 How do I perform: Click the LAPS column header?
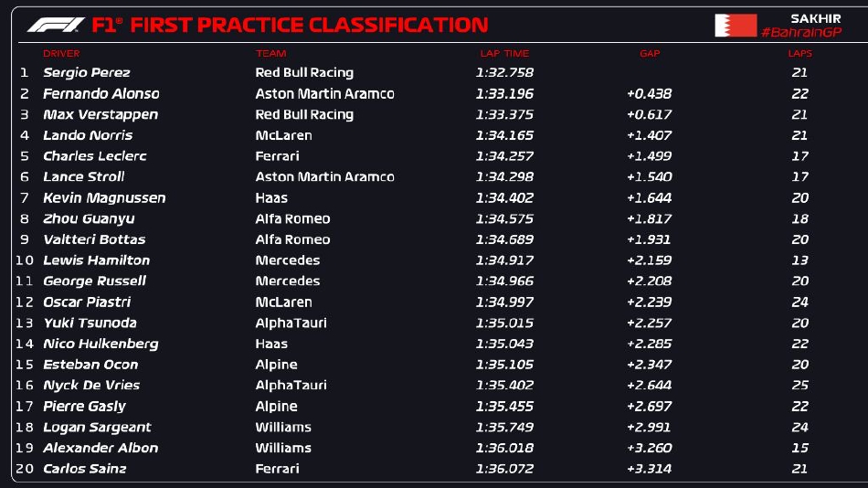point(799,53)
